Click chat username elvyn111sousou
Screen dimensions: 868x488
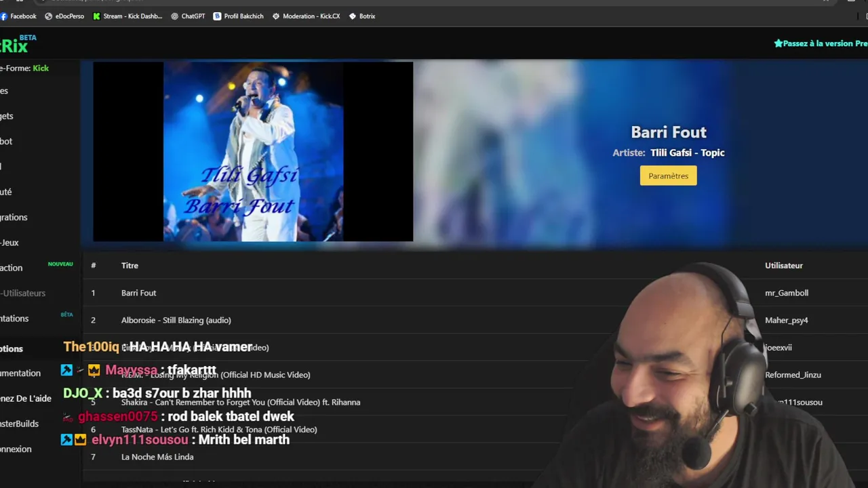(140, 440)
